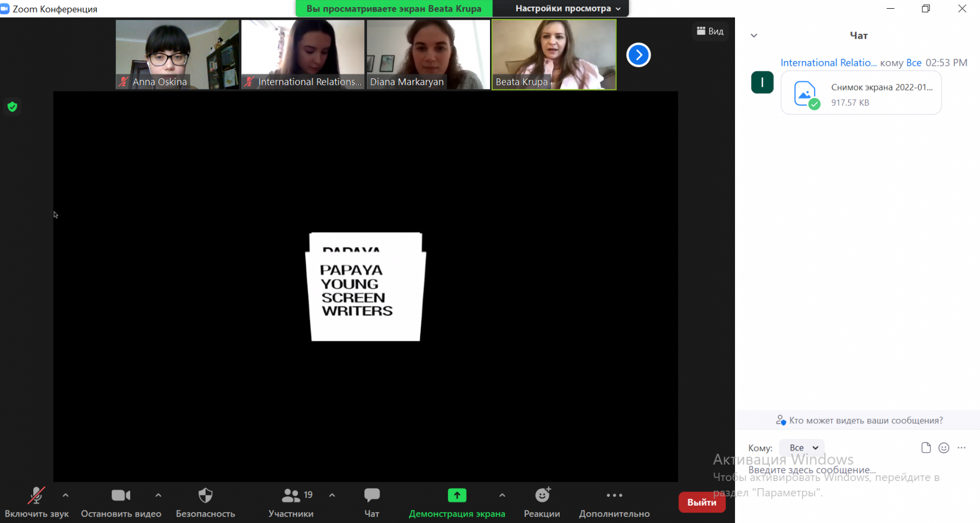
Task: Click the Zoom logo in title bar
Action: coord(5,9)
